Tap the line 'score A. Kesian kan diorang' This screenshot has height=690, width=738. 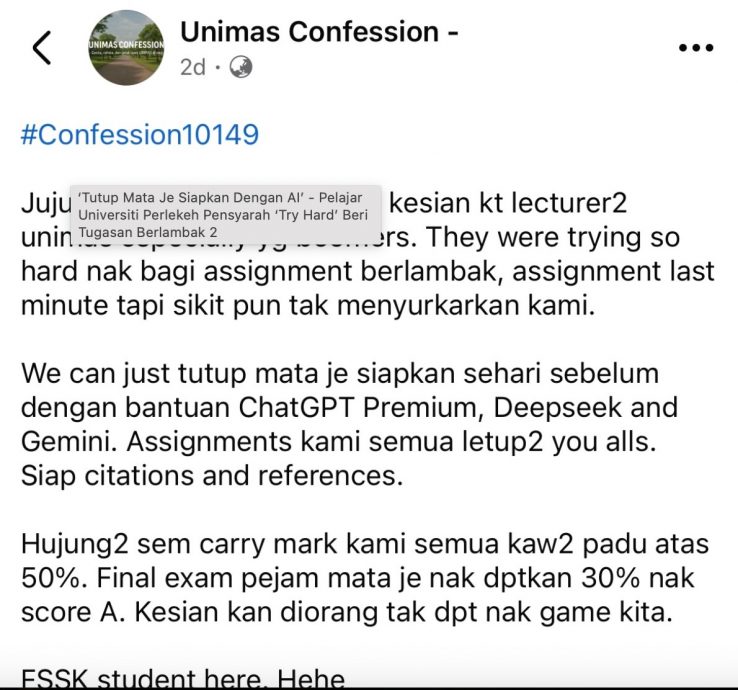pyautogui.click(x=347, y=613)
